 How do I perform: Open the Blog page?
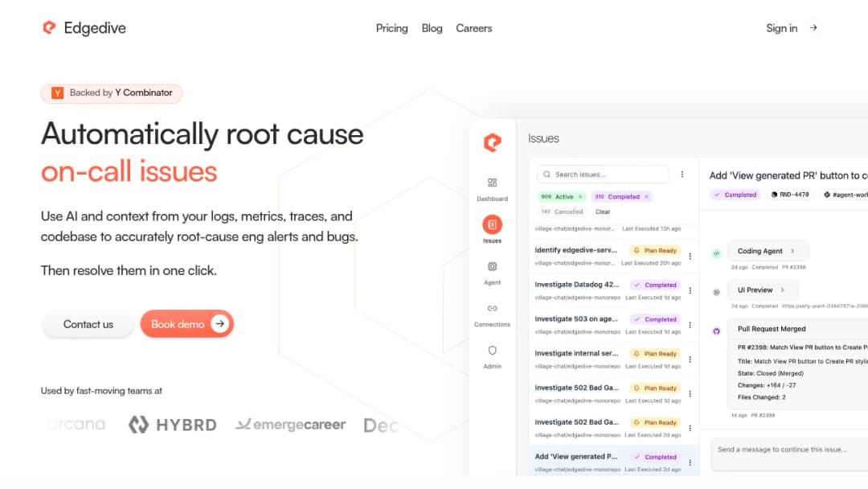(432, 28)
